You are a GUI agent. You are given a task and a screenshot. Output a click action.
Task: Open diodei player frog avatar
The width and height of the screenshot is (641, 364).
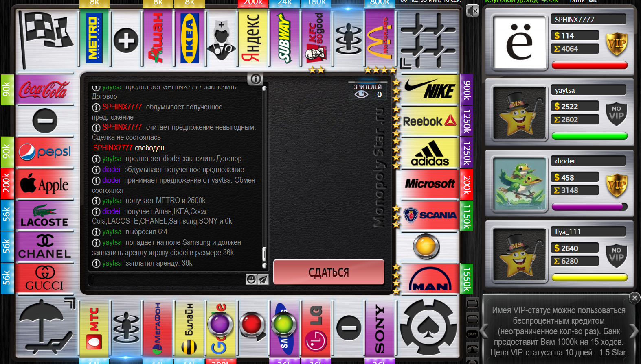coord(520,184)
